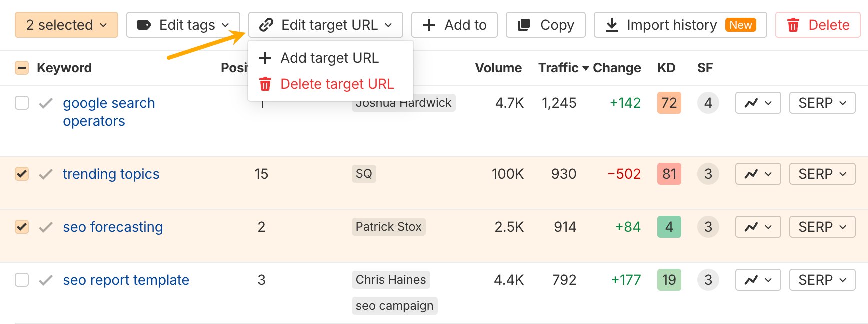Expand SERP dropdown for google search operators
This screenshot has width=868, height=324.
[822, 103]
